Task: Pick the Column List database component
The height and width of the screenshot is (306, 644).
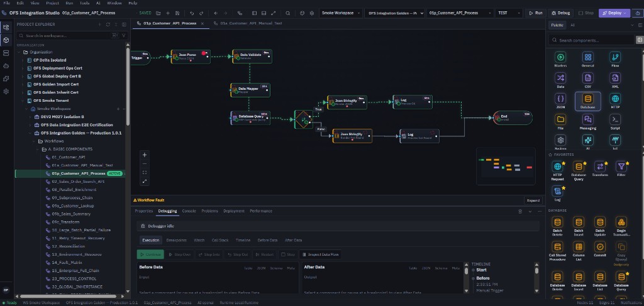Action: (x=579, y=251)
